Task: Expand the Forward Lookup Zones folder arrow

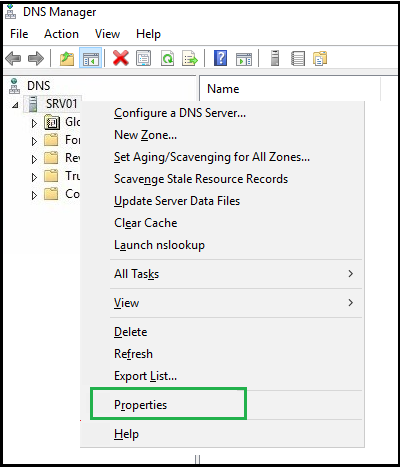Action: coord(34,141)
